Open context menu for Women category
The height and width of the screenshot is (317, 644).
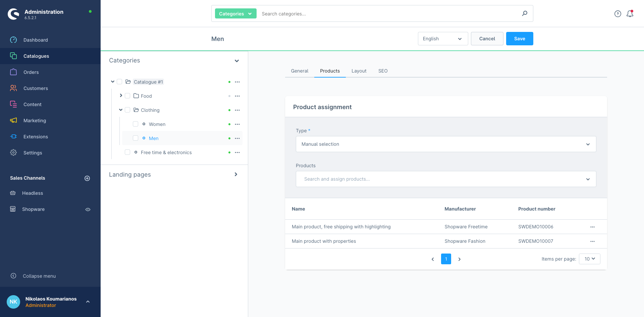237,124
